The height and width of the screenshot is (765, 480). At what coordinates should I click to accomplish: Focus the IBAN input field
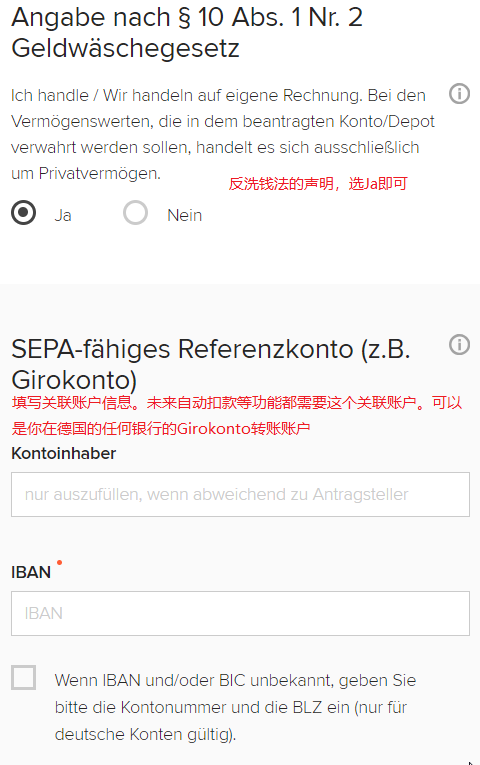point(240,613)
